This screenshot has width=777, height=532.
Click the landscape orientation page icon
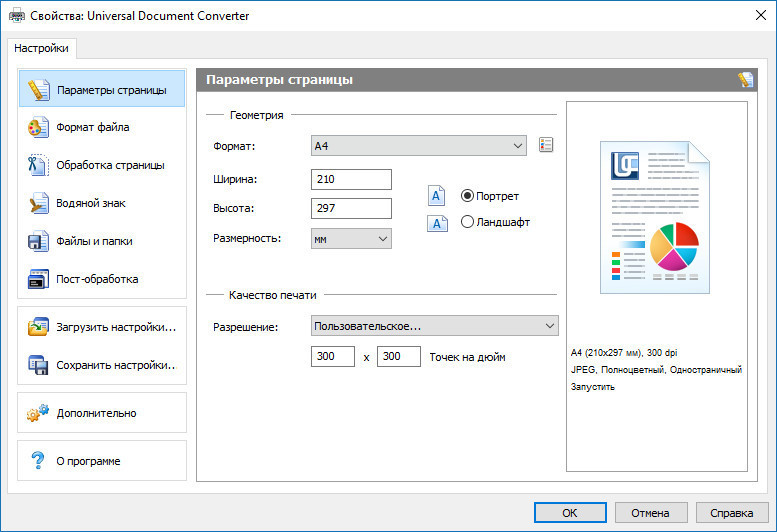click(438, 223)
